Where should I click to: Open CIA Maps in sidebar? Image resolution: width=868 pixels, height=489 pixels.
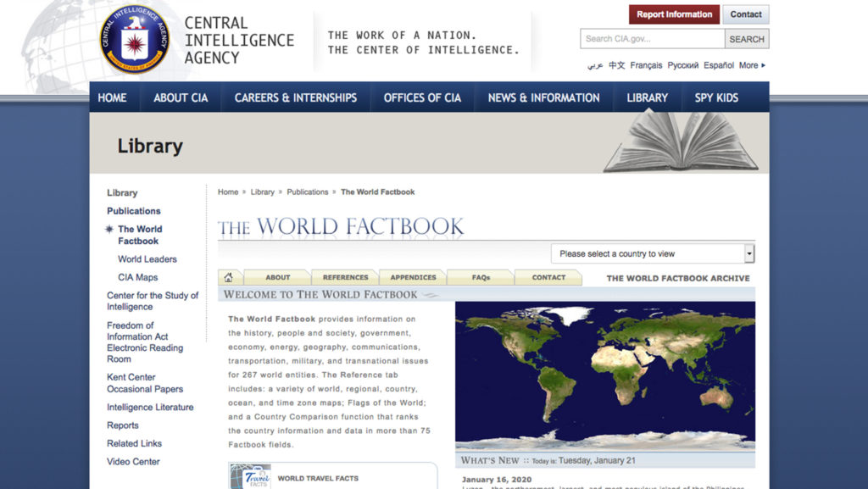pos(138,277)
